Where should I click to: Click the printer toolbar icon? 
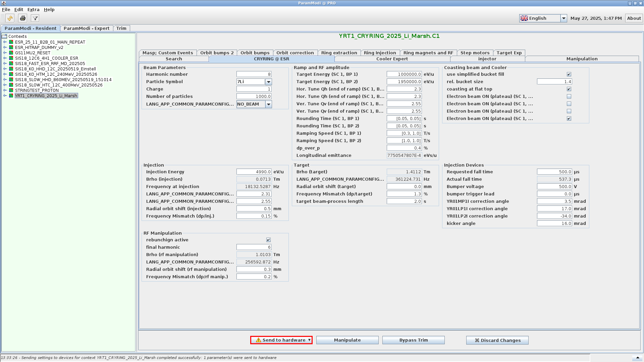tap(22, 18)
